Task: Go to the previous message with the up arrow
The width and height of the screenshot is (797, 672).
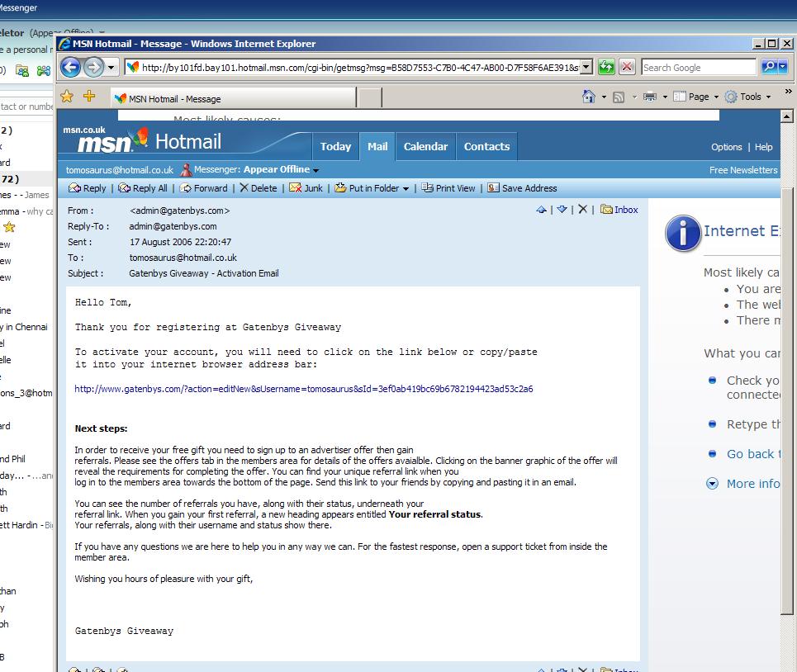Action: click(541, 210)
